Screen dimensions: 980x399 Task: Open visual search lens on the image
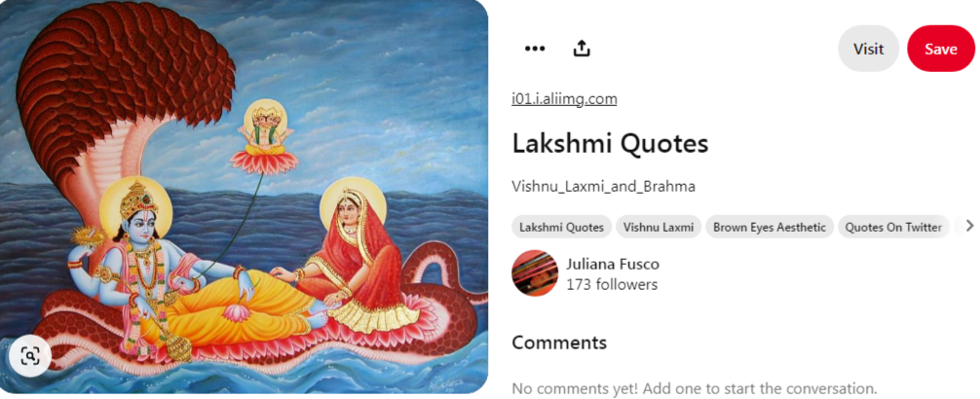30,356
